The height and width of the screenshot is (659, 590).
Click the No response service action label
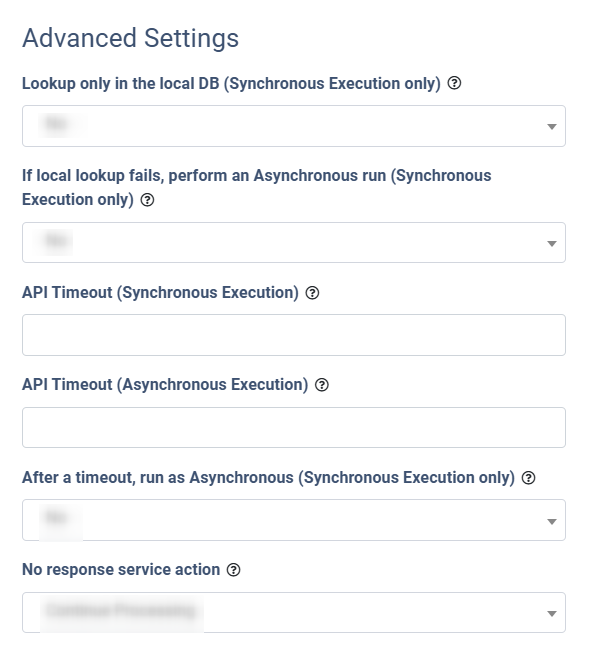121,570
